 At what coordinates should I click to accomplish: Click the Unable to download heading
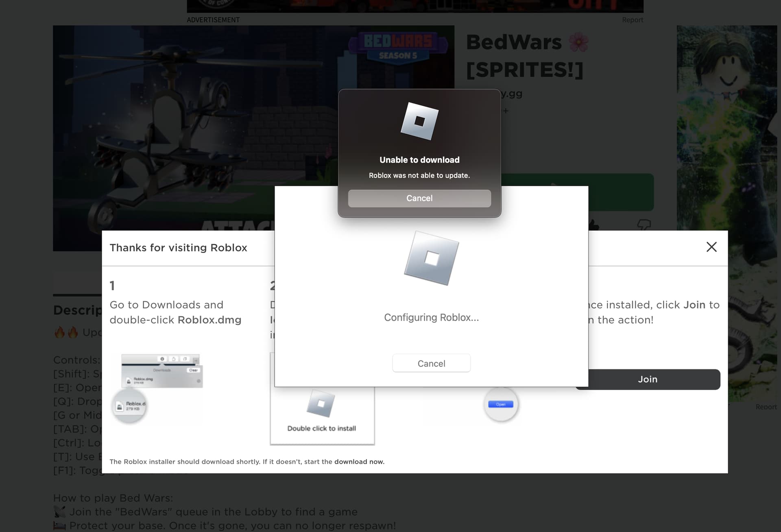[x=419, y=160]
